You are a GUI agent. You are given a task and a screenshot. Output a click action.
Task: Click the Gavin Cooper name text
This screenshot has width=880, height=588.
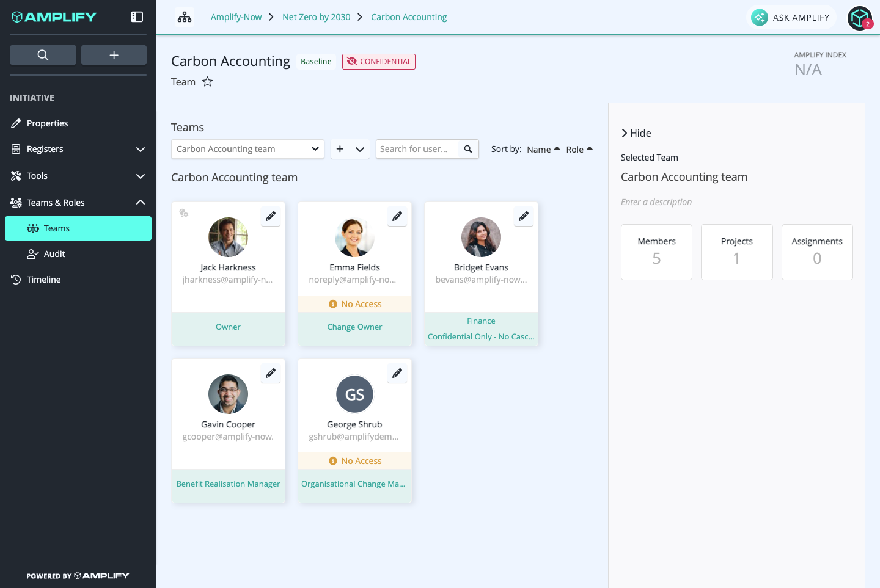(x=228, y=424)
